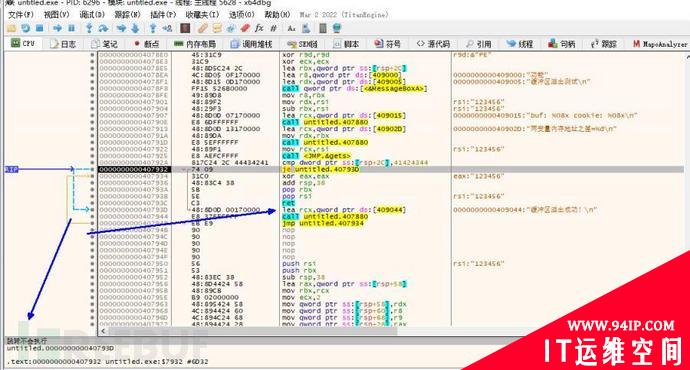Click the # comments toolbar icon
This screenshot has width=690, height=370.
273,29
